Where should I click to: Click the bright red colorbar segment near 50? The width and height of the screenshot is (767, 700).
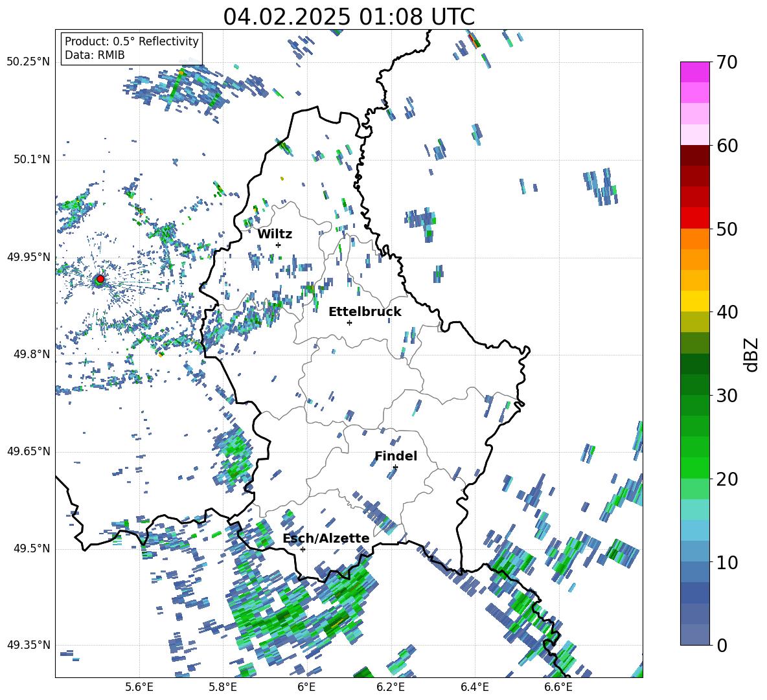click(694, 218)
